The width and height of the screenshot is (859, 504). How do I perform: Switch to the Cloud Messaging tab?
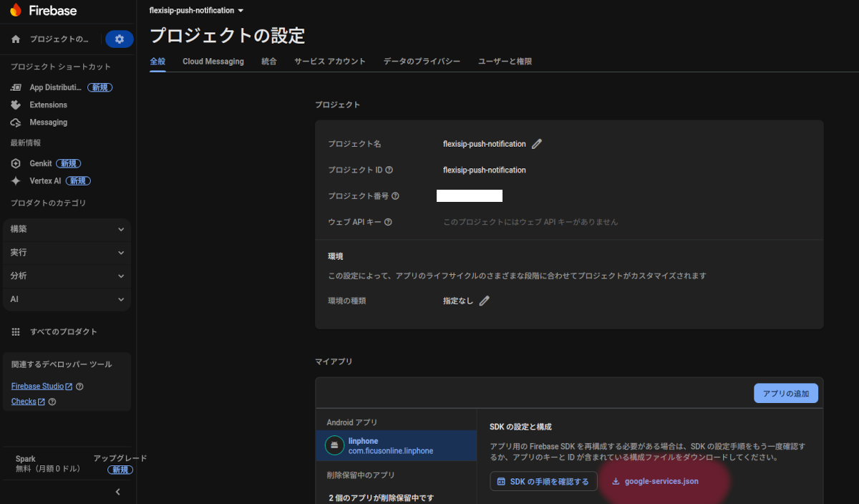click(x=213, y=62)
